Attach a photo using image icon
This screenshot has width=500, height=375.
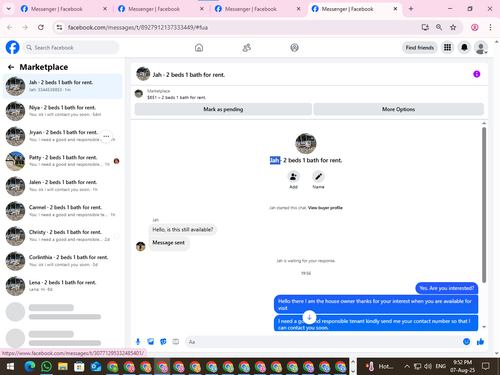(151, 342)
